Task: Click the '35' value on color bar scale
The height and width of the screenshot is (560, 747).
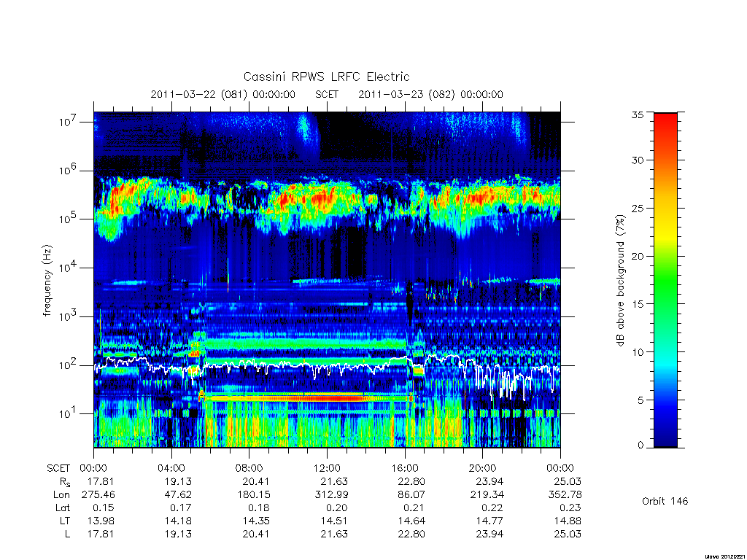Action: (638, 114)
